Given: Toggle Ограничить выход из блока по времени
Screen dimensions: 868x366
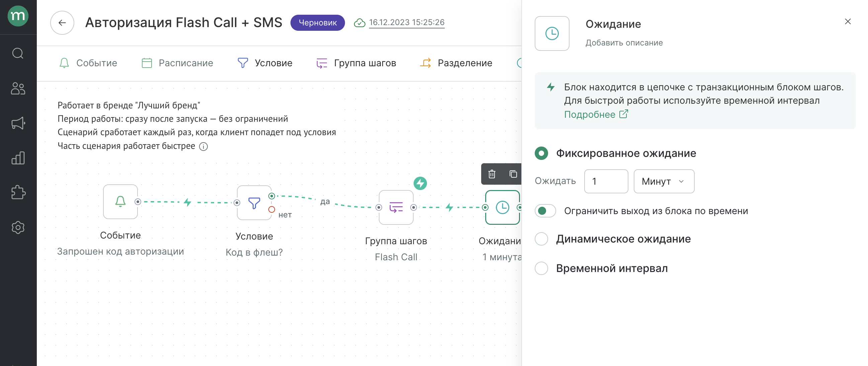Looking at the screenshot, I should click(545, 211).
